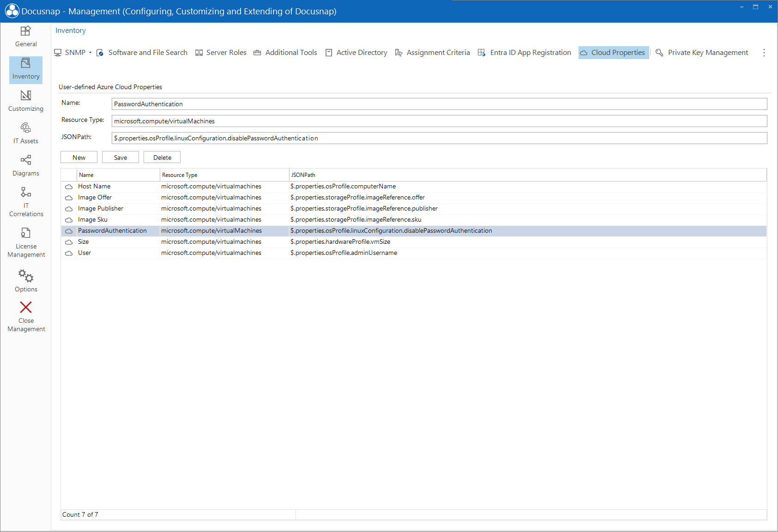778x532 pixels.
Task: Select the Inventory sidebar icon
Action: point(26,70)
